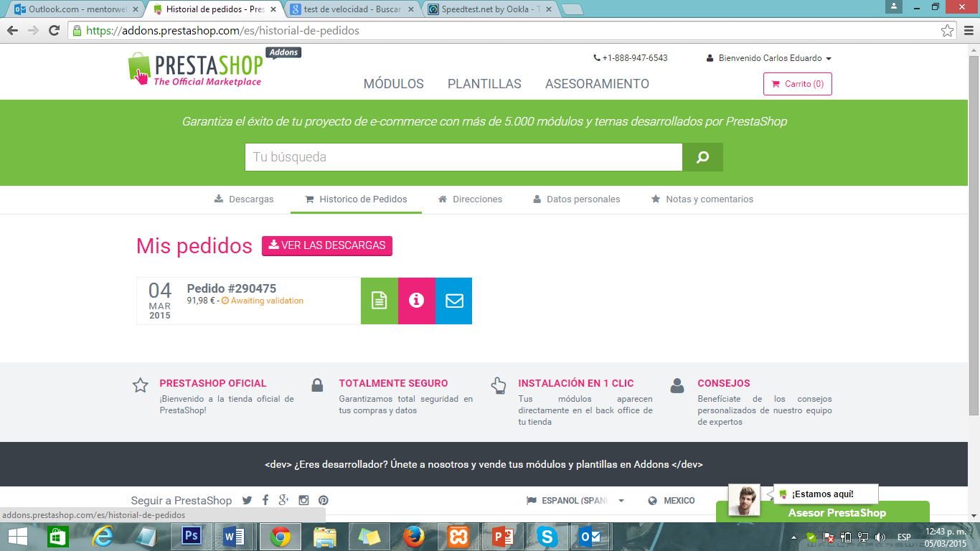Open the Chrome hamburger menu
The image size is (980, 551).
pyautogui.click(x=968, y=31)
